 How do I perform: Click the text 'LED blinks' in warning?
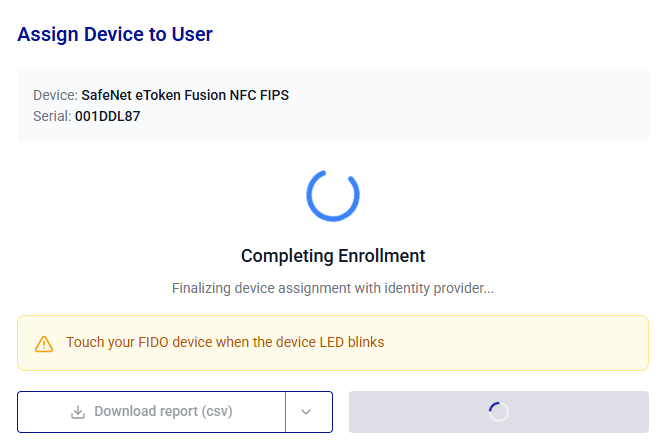[352, 342]
